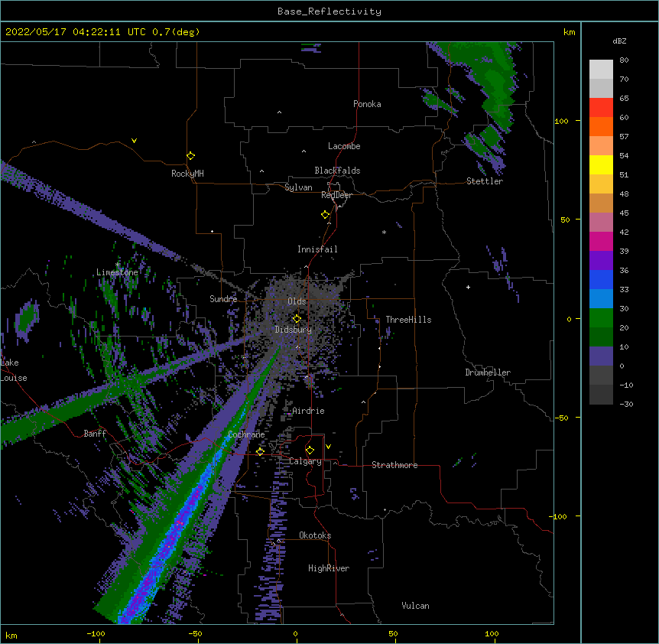Image resolution: width=659 pixels, height=644 pixels.
Task: Click the yellow diamond marker near RockyMH
Action: tap(191, 156)
